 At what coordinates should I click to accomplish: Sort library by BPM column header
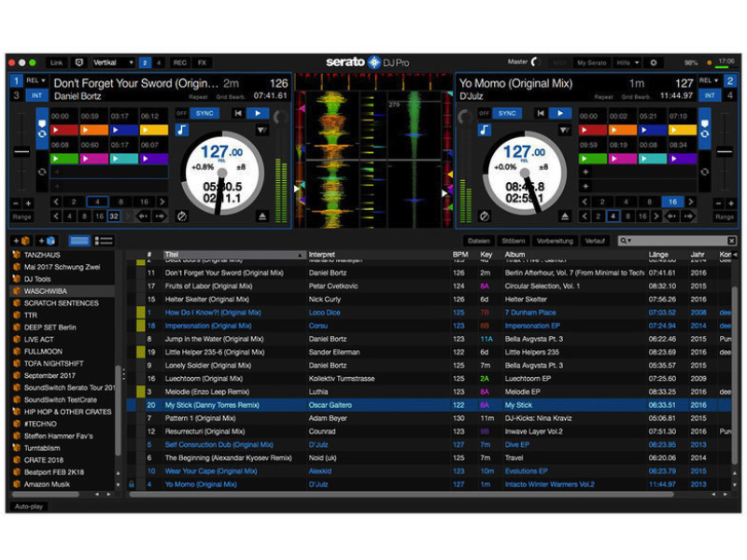click(x=459, y=255)
